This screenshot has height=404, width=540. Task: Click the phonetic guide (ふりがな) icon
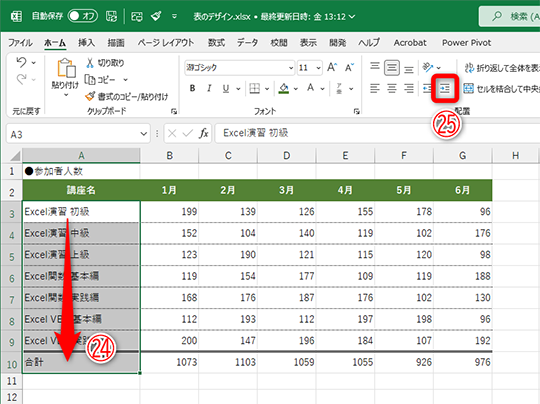tap(340, 89)
